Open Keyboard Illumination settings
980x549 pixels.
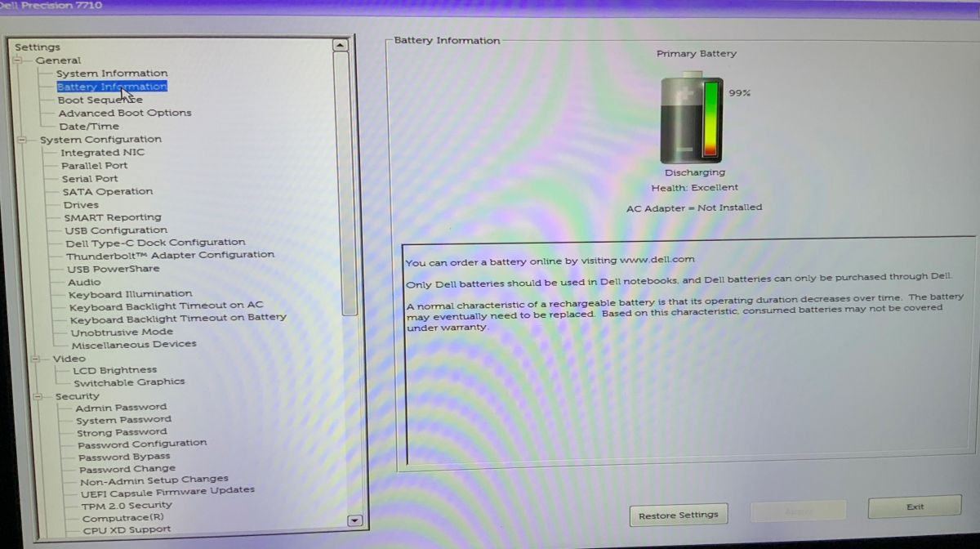tap(131, 294)
